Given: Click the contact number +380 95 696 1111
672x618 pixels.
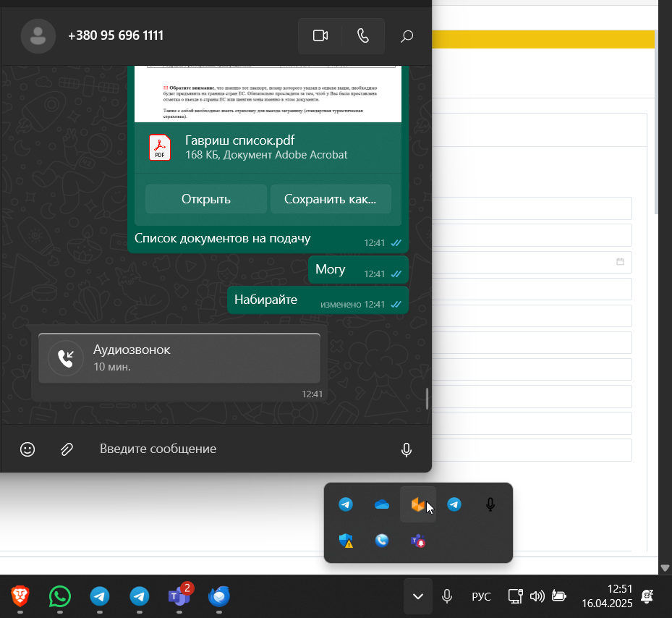Looking at the screenshot, I should [116, 35].
